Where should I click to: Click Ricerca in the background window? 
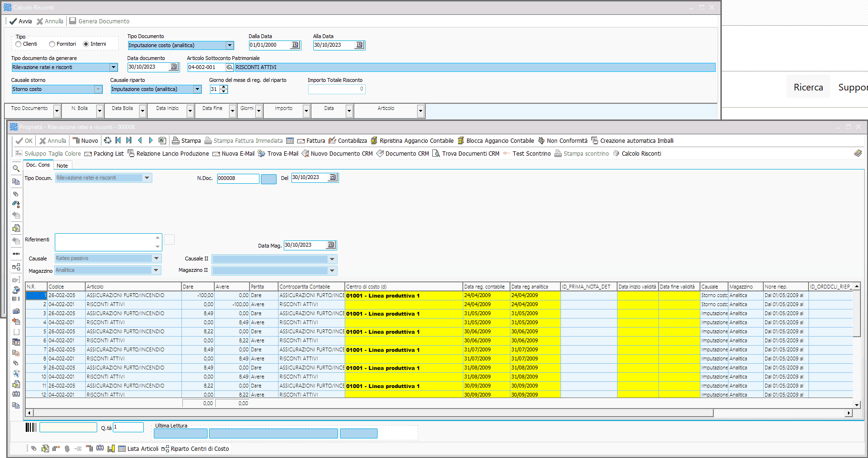(808, 87)
